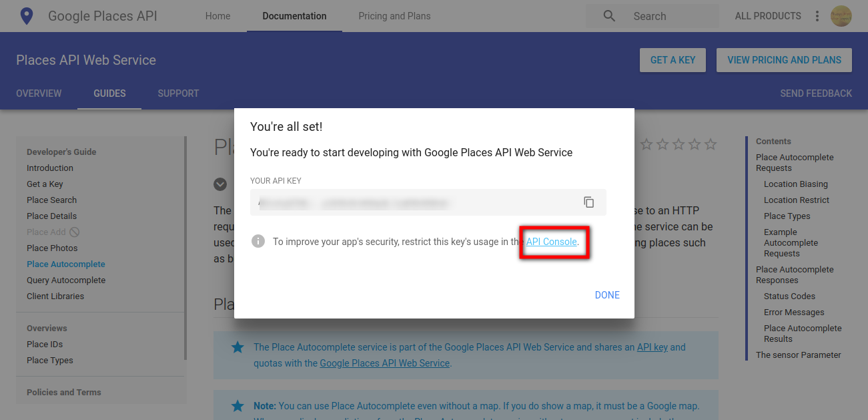Click the third rating star
This screenshot has height=420, width=868.
[x=679, y=144]
